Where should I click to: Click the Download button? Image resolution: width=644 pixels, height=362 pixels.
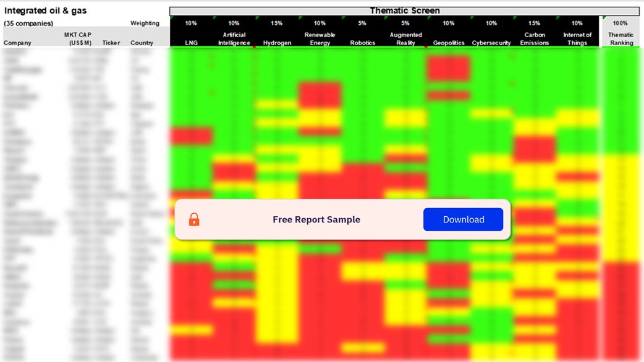coord(463,219)
